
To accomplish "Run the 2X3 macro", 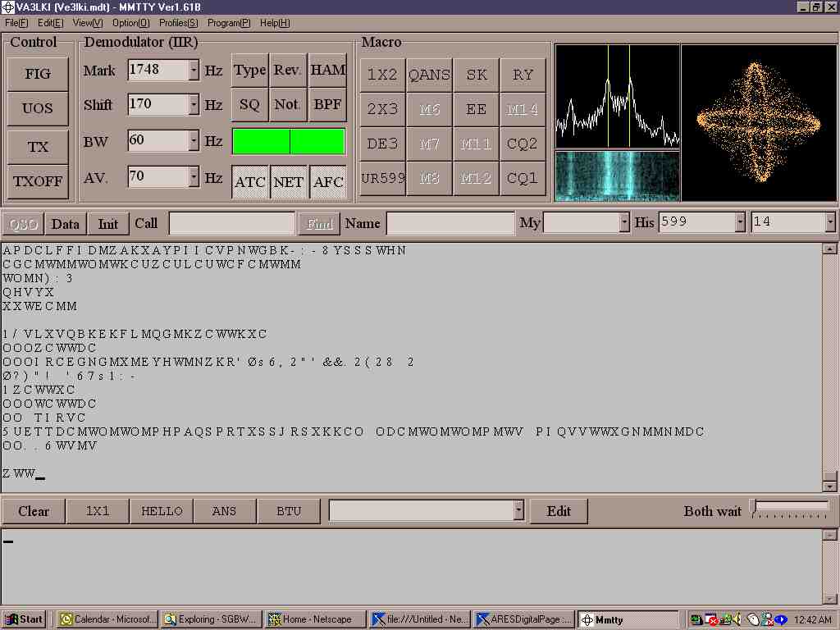I will (382, 109).
